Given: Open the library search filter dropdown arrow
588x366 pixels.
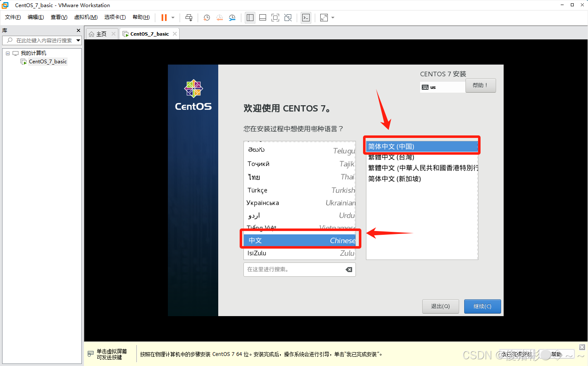Looking at the screenshot, I should [x=78, y=40].
